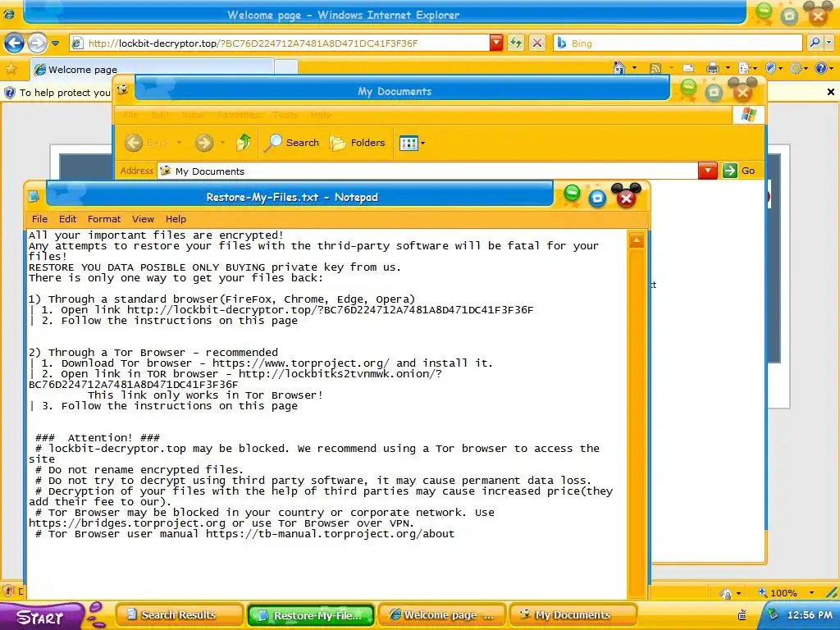Image resolution: width=840 pixels, height=630 pixels.
Task: Open the Views dropdown in My Documents
Action: 412,143
